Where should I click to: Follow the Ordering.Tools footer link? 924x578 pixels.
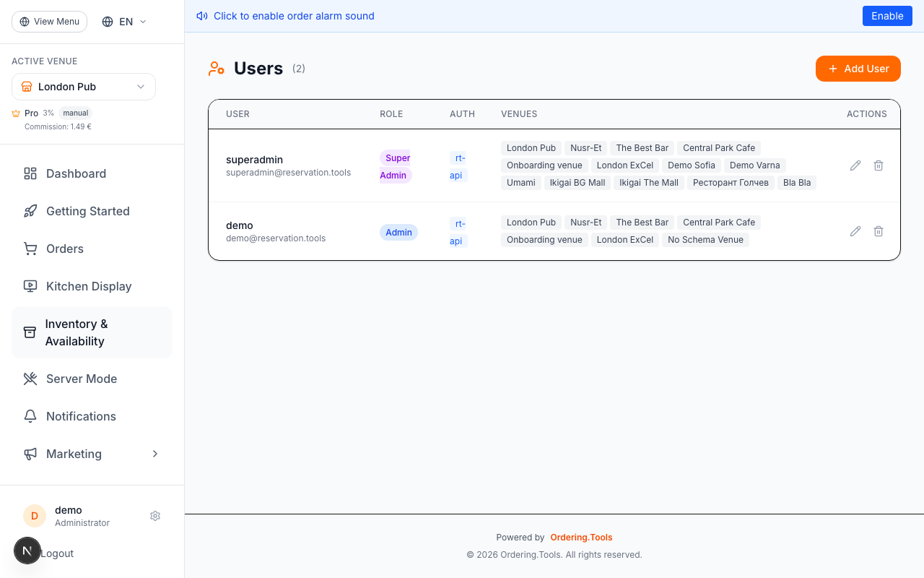[581, 538]
